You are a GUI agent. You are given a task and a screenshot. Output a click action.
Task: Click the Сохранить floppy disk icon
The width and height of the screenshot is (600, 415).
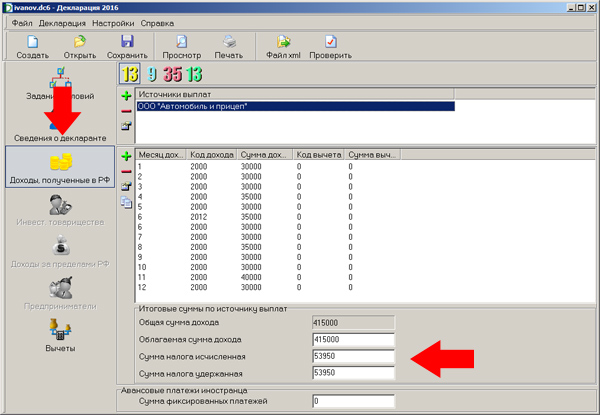coord(127,42)
